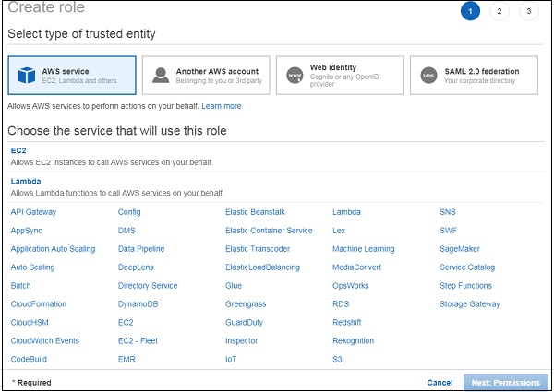
Task: Pick CloudWatch Events service
Action: pyautogui.click(x=45, y=341)
